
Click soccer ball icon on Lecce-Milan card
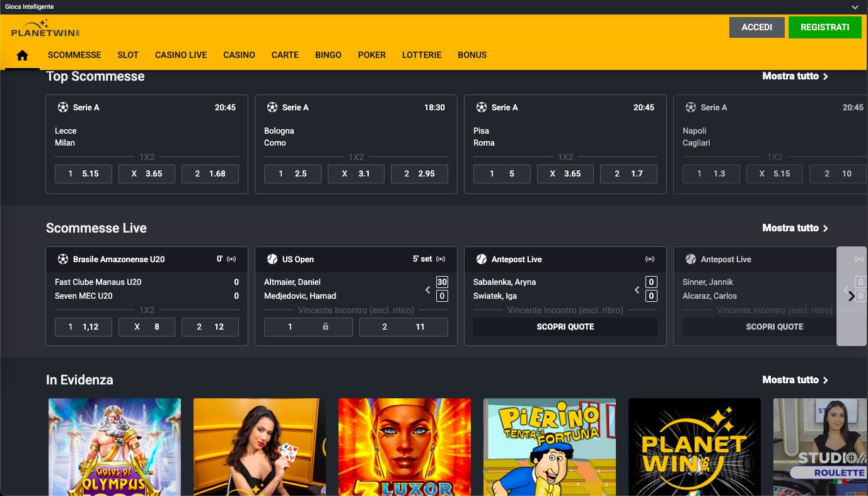pos(63,108)
